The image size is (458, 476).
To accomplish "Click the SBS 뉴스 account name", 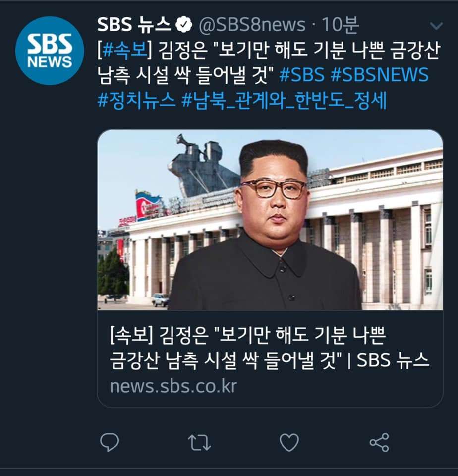I will point(134,25).
